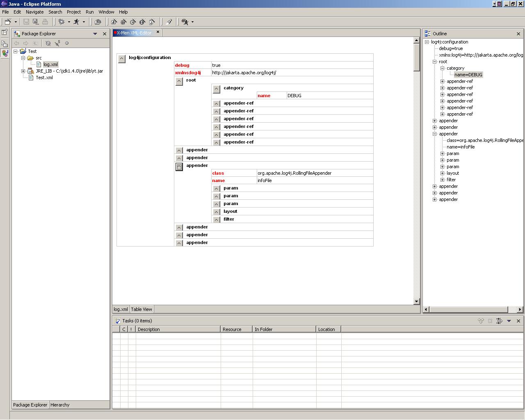Click Open a Perspective icon on left bar
Screen dimensions: 525x420
(5, 32)
